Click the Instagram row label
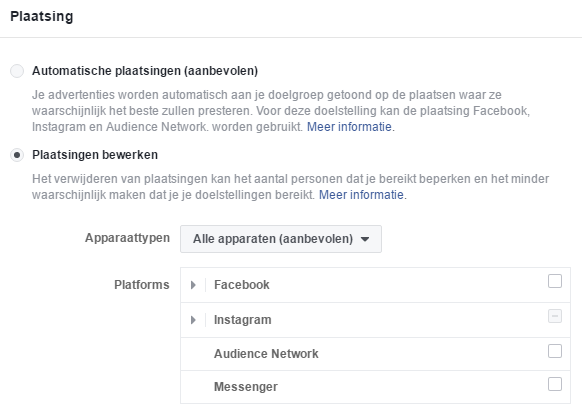Image resolution: width=582 pixels, height=409 pixels. tap(242, 320)
